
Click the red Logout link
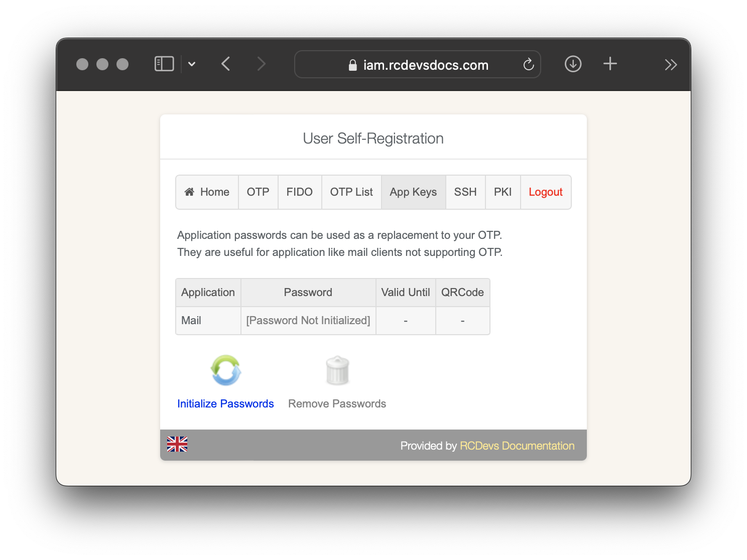(546, 192)
